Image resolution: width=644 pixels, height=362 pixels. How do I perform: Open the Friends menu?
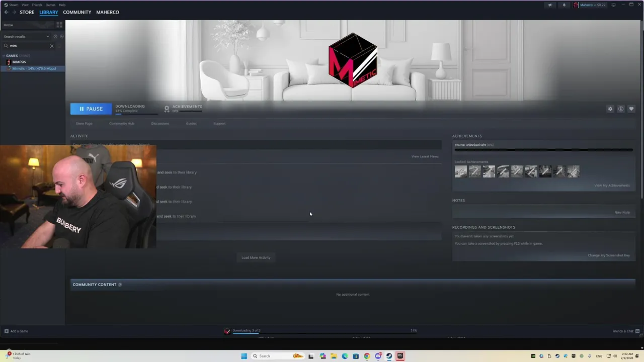tap(37, 5)
